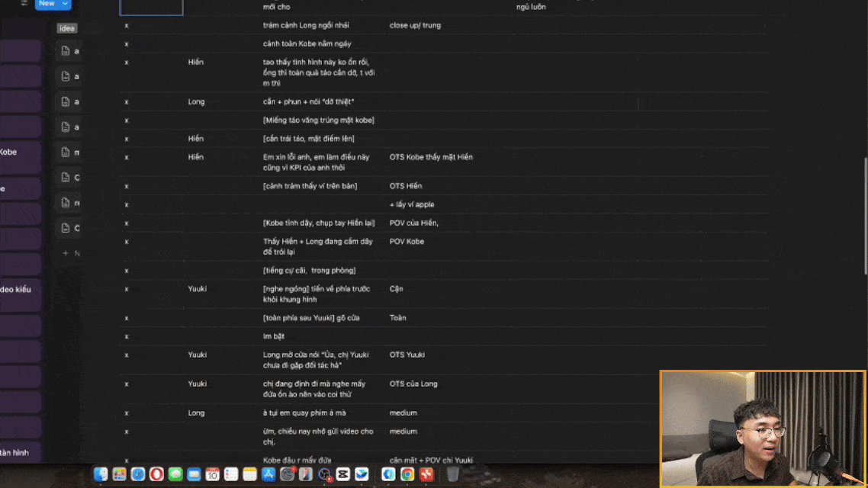Launch Opera browser from the dock
The image size is (868, 488).
[x=156, y=474]
